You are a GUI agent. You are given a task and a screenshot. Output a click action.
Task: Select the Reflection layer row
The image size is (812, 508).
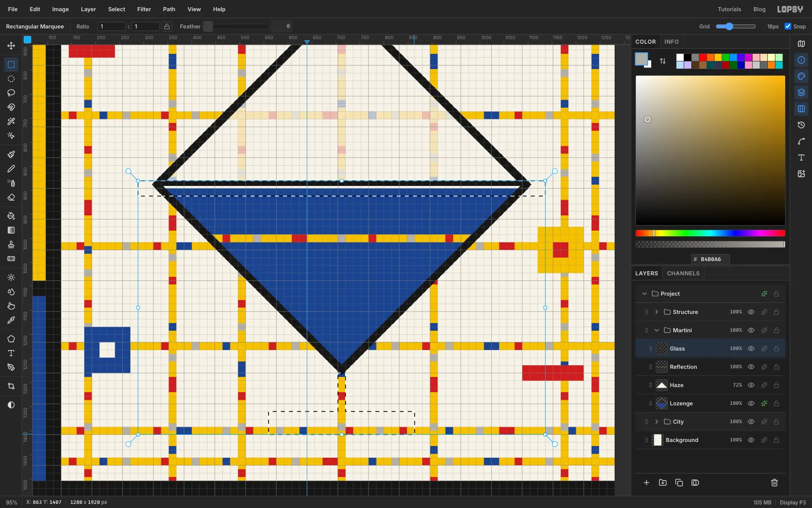pyautogui.click(x=710, y=367)
